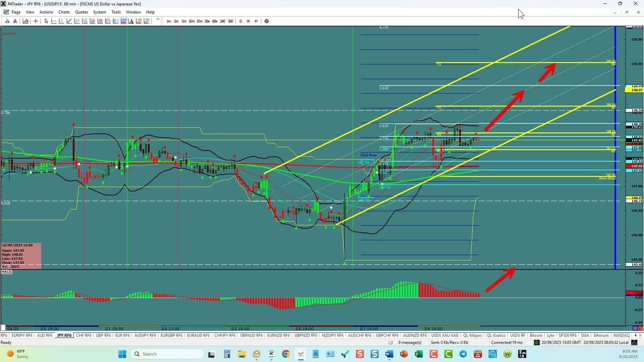This screenshot has height=362, width=644.
Task: Open Excel from the taskbar
Action: point(419,354)
